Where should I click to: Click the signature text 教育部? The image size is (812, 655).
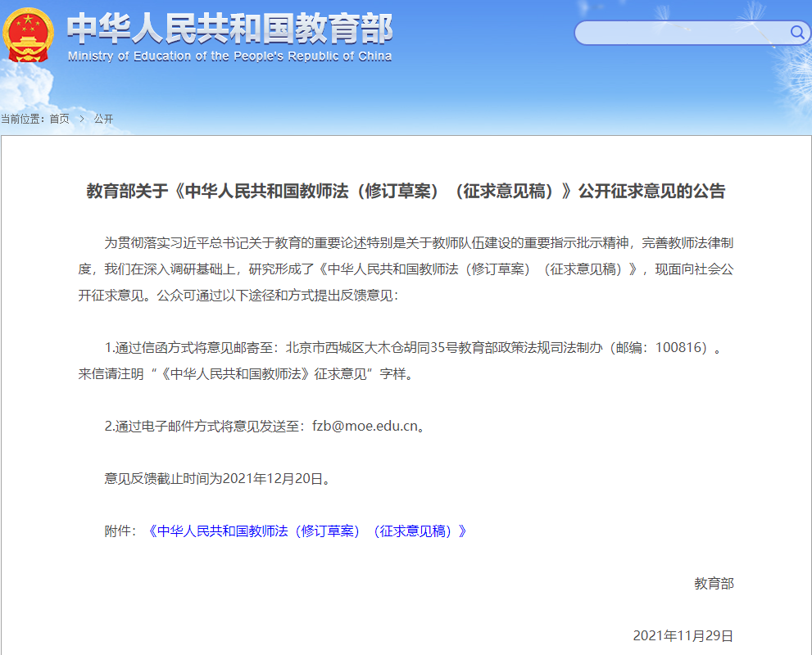coord(714,584)
